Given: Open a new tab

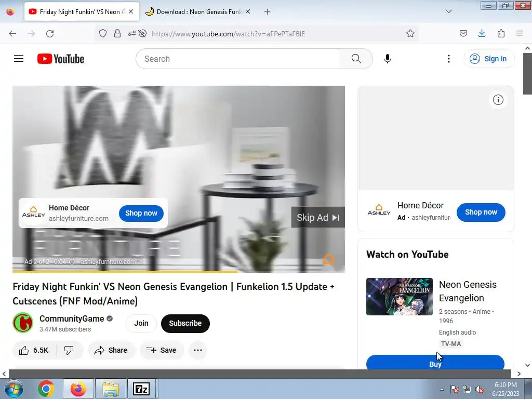Looking at the screenshot, I should pyautogui.click(x=267, y=12).
